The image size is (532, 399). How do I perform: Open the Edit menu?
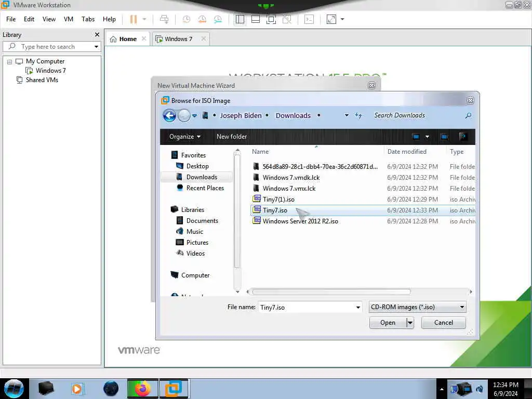[29, 19]
